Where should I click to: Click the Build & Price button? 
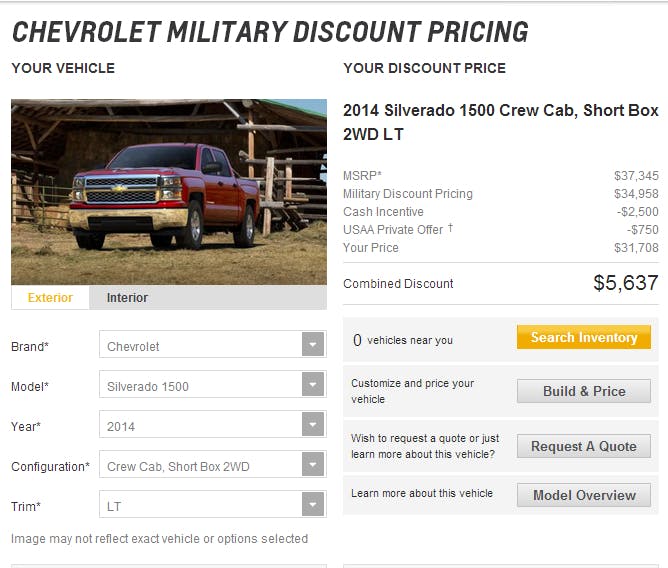point(584,391)
